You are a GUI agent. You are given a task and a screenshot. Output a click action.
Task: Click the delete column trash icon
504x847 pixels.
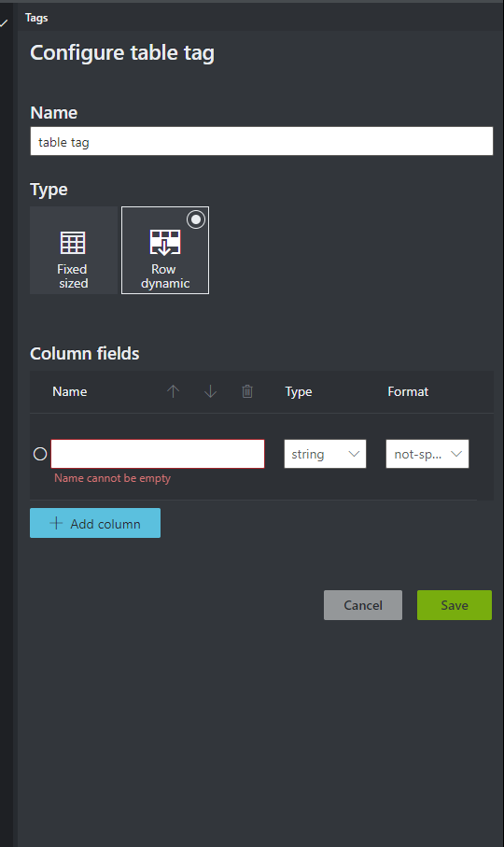coord(247,391)
